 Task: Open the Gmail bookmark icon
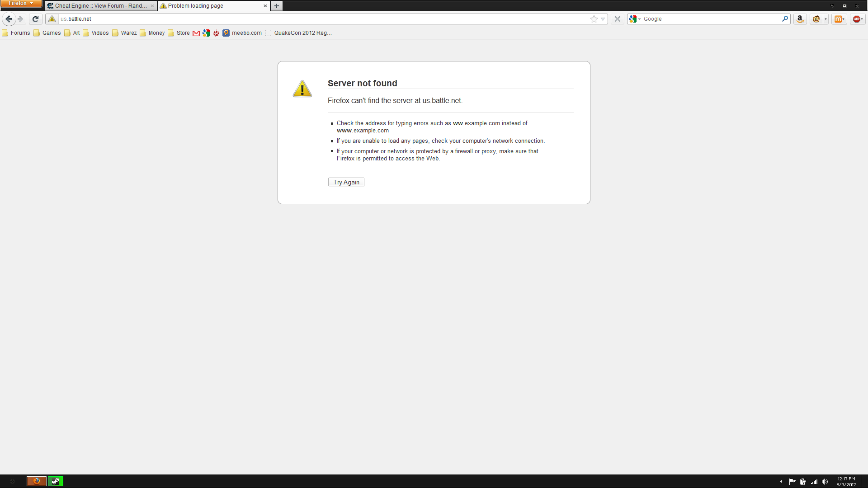(x=196, y=33)
